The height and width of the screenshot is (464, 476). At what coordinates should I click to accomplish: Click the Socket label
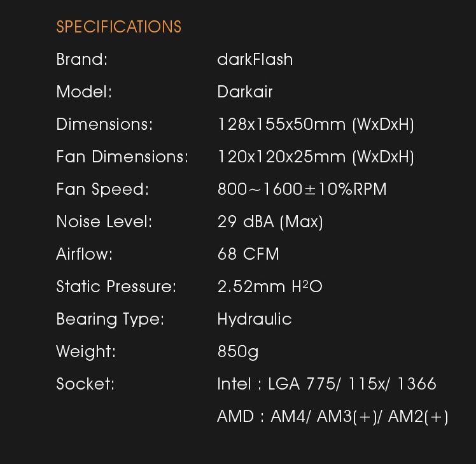coord(85,384)
